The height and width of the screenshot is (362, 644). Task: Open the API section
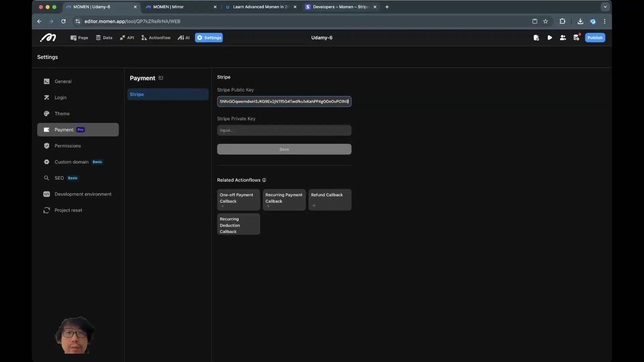127,38
